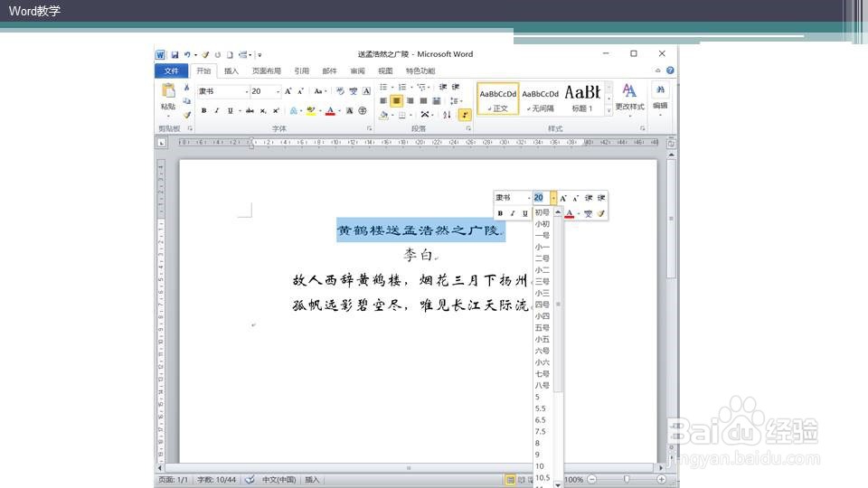Image resolution: width=868 pixels, height=488 pixels.
Task: Open the ribbon font size dropdown arrow
Action: [278, 91]
